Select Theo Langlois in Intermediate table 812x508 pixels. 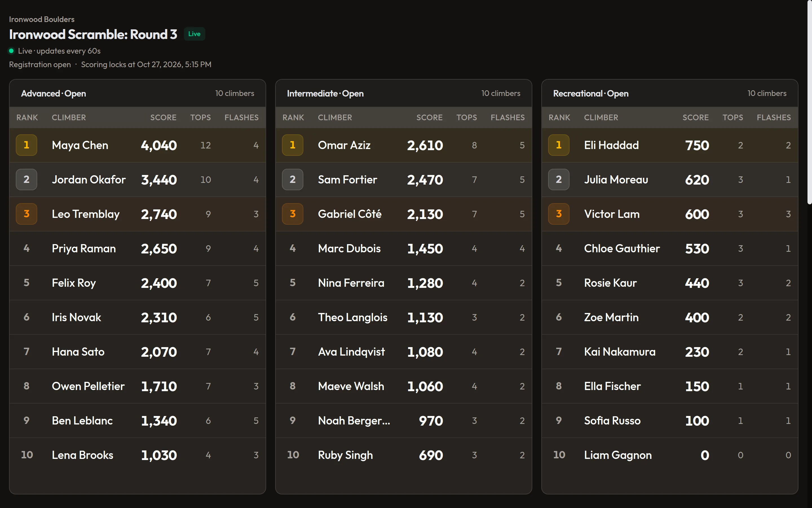(353, 317)
